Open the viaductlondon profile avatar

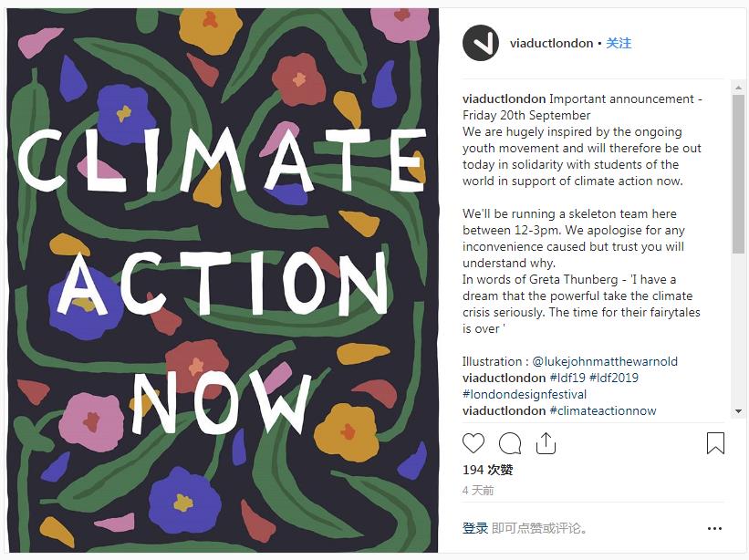481,44
